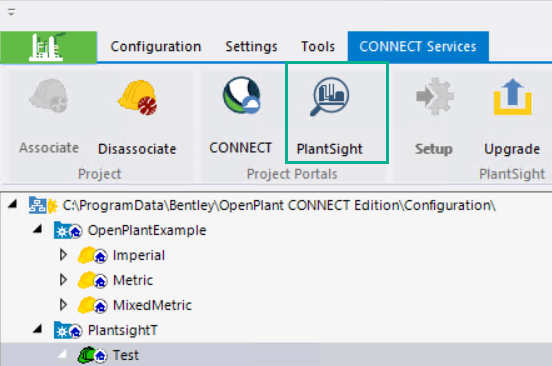
Task: Collapse the OpenPlantExample folder
Action: 38,229
